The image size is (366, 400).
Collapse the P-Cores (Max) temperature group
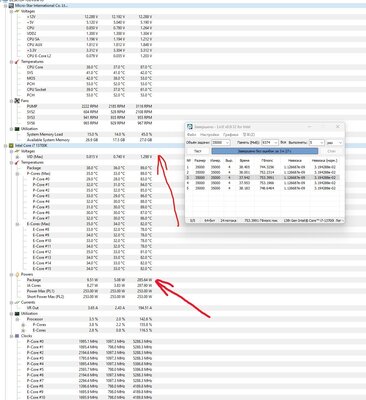tap(17, 174)
